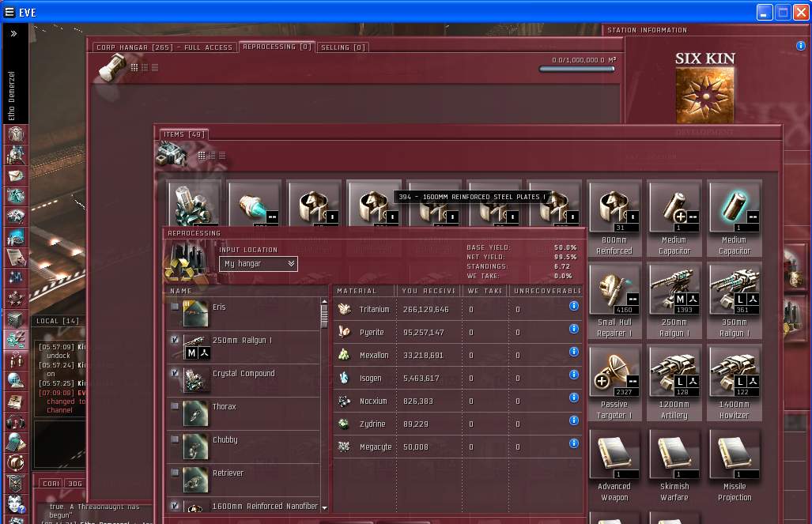Open the journal book icon in sidebar
Image resolution: width=812 pixels, height=524 pixels.
pos(16,401)
